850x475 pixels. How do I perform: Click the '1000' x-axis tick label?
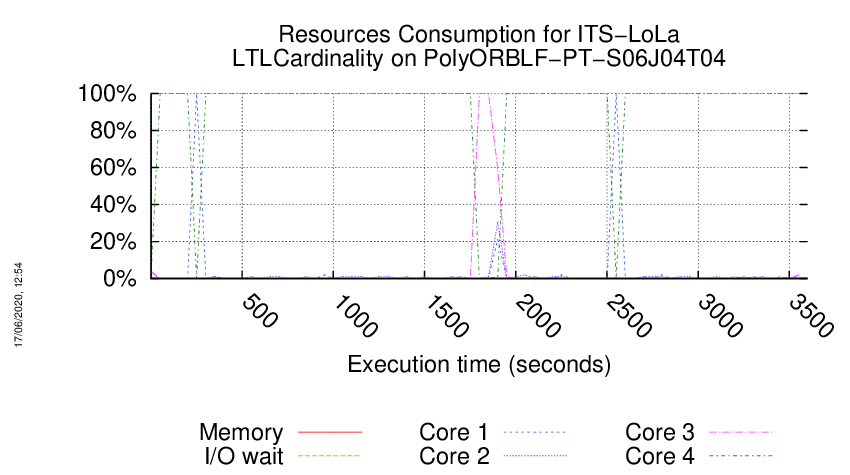(355, 316)
